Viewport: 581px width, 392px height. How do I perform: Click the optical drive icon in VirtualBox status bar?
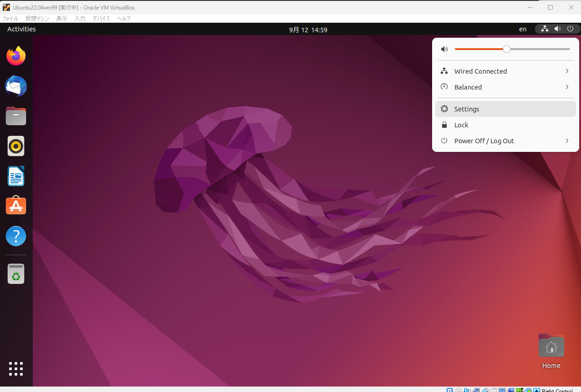pos(458,390)
